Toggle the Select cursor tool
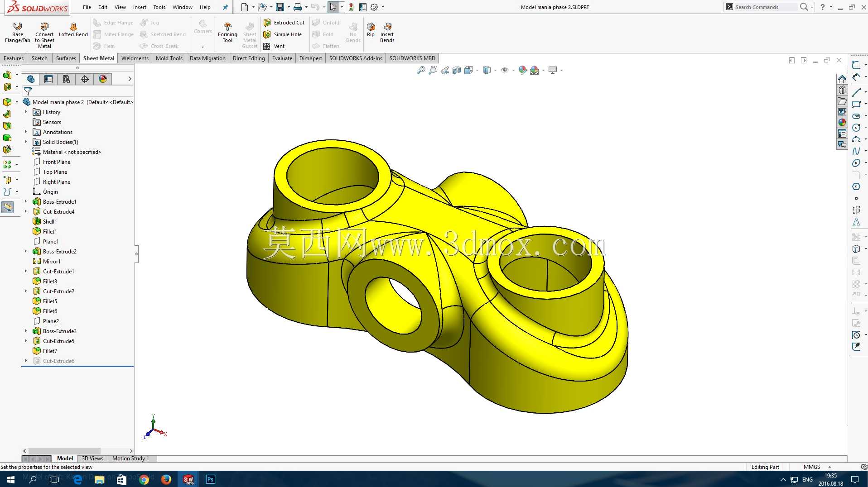This screenshot has width=868, height=487. [333, 7]
